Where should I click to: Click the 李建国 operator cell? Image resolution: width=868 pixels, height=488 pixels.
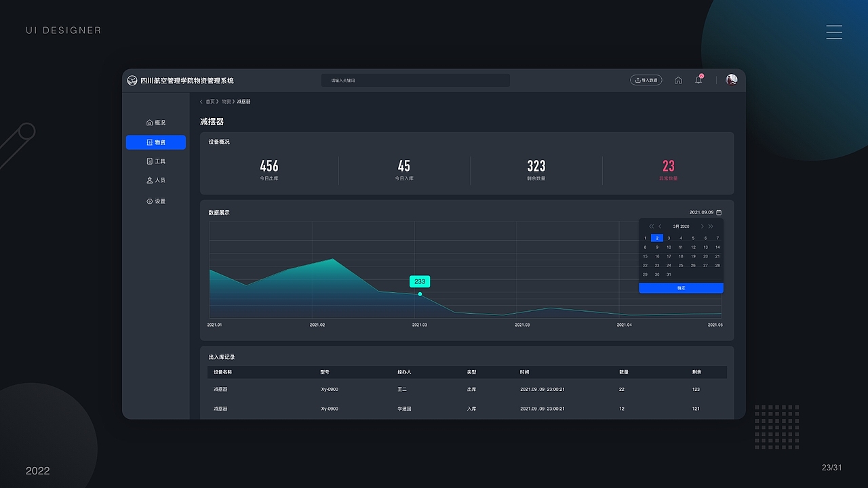tap(405, 409)
